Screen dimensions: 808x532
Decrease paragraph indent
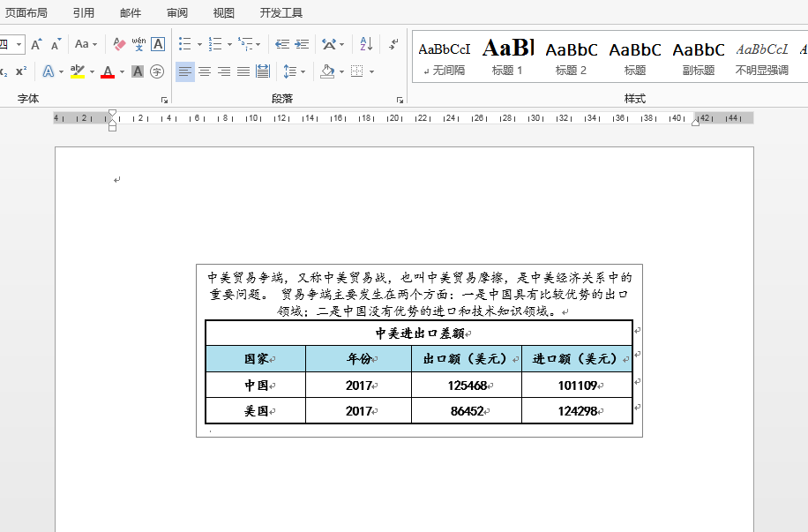coord(282,44)
